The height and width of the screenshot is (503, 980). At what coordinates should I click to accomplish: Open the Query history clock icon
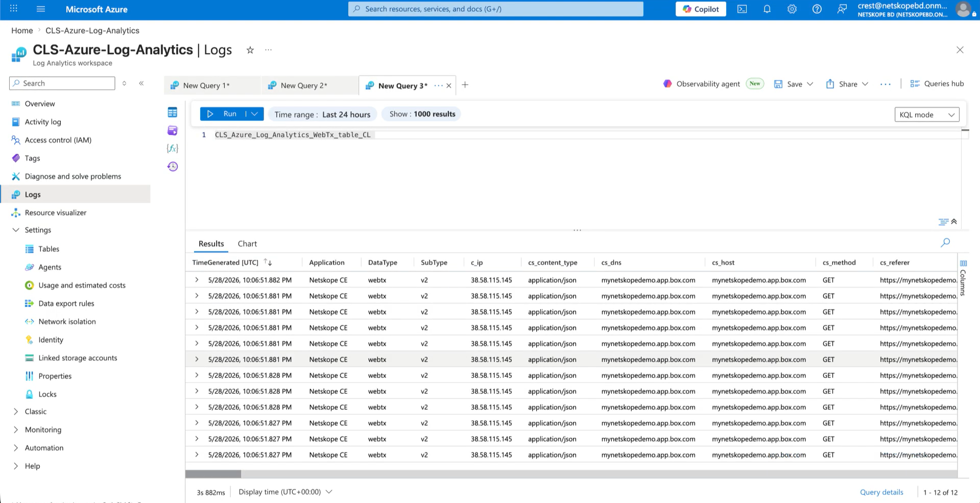[173, 166]
